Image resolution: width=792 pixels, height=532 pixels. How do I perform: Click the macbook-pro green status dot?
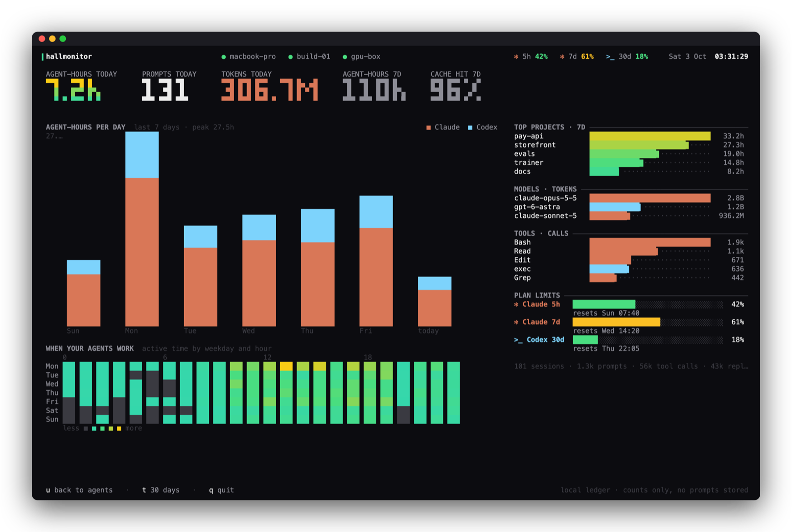click(224, 57)
